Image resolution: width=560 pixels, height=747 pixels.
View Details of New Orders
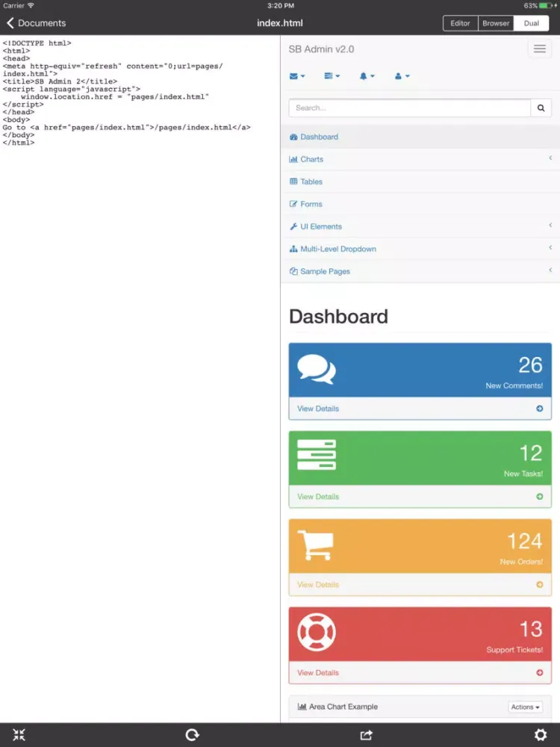point(318,585)
